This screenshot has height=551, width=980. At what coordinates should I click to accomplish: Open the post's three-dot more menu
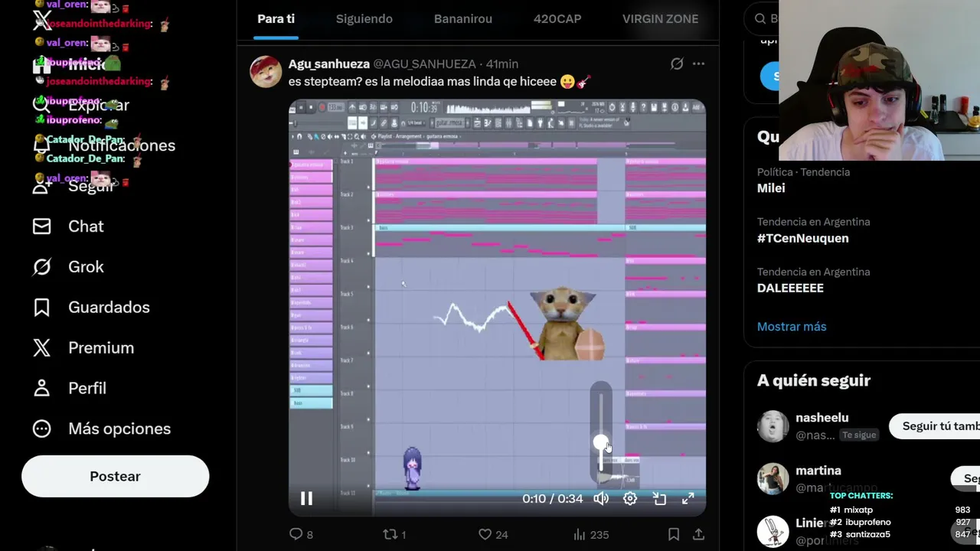pyautogui.click(x=698, y=64)
